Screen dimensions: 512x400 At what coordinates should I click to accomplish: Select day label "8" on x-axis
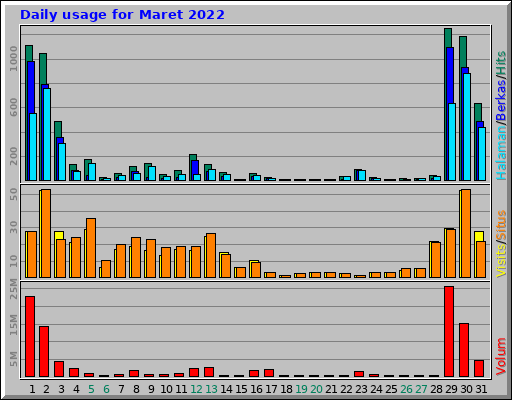click(136, 389)
